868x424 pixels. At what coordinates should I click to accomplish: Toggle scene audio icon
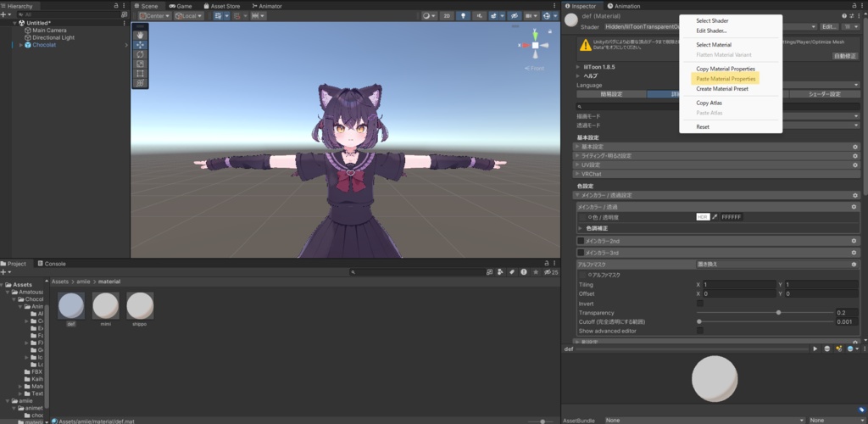[x=480, y=16]
